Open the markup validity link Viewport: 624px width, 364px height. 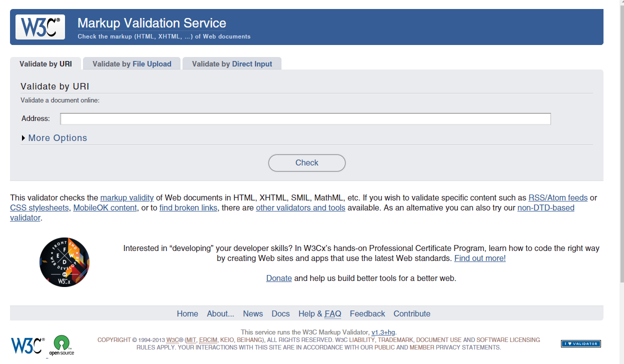(127, 197)
